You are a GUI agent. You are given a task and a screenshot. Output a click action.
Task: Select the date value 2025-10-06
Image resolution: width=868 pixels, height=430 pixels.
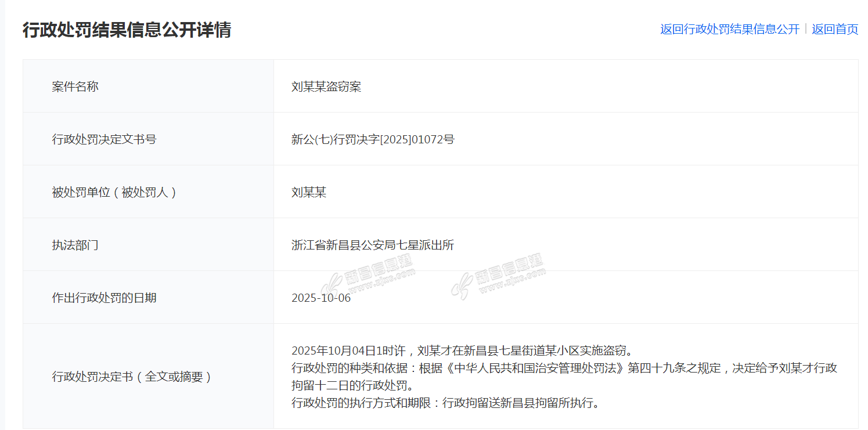click(321, 298)
